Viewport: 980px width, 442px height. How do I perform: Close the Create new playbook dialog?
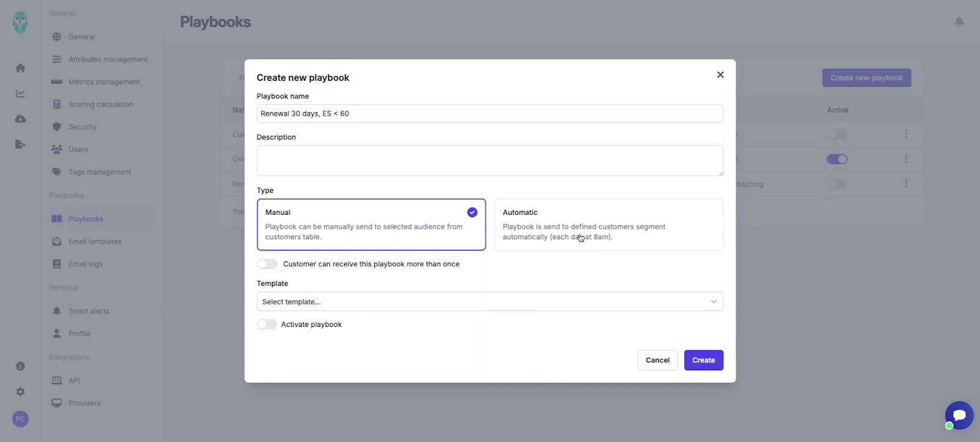click(720, 75)
